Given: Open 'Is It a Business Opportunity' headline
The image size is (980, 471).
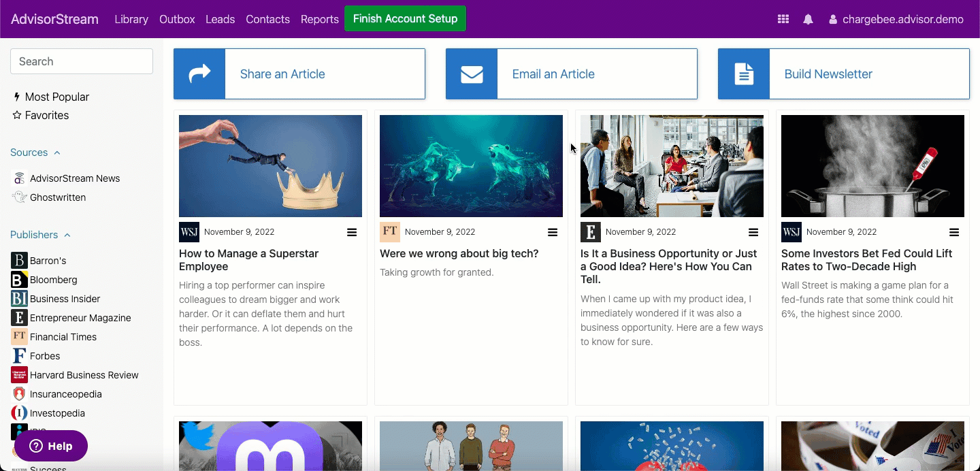Looking at the screenshot, I should tap(669, 266).
